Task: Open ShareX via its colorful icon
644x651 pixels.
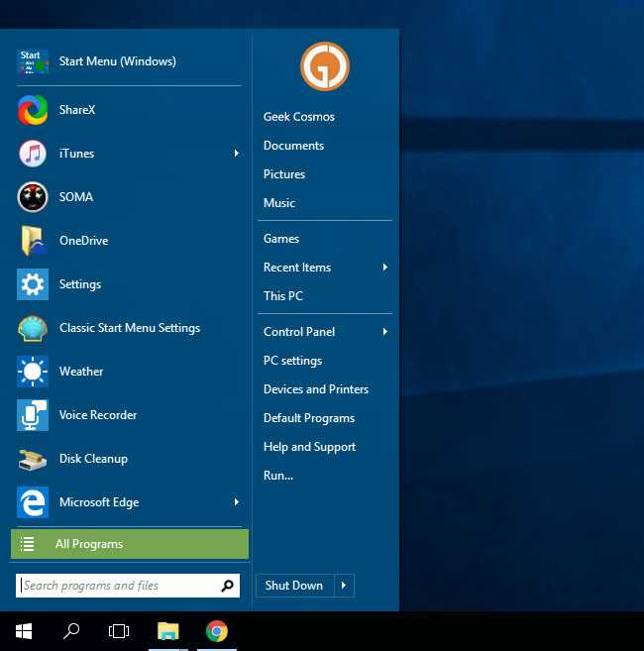Action: click(33, 110)
